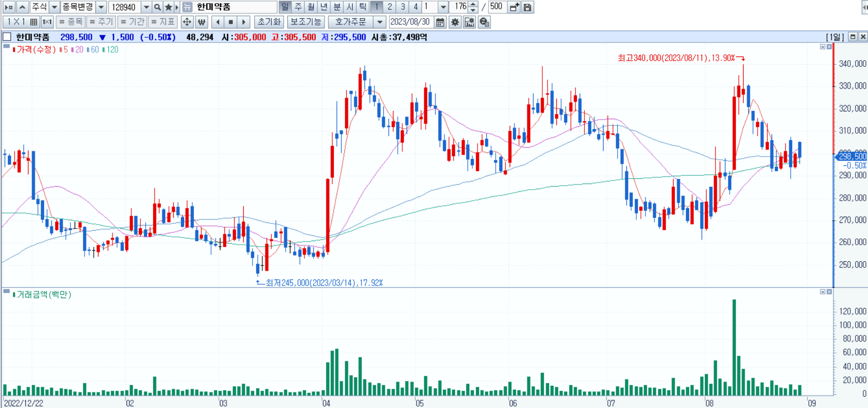
Task: Save chart with the floppy disk icon
Action: pyautogui.click(x=527, y=7)
